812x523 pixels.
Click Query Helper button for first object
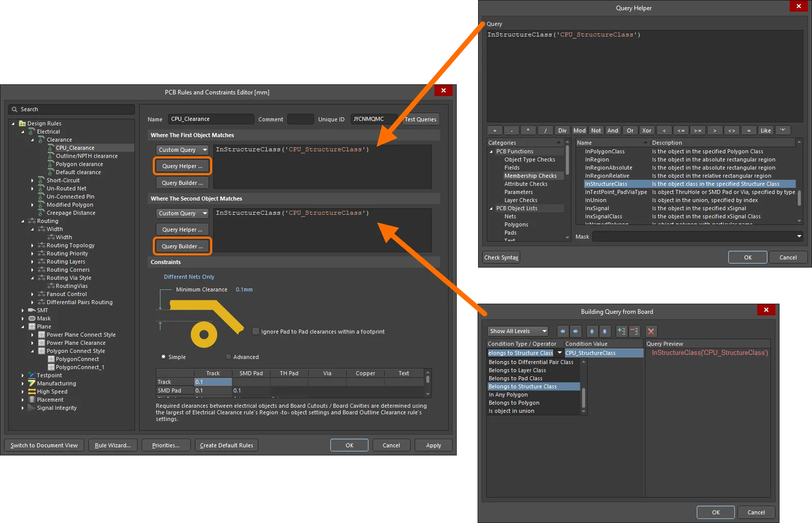(x=182, y=166)
